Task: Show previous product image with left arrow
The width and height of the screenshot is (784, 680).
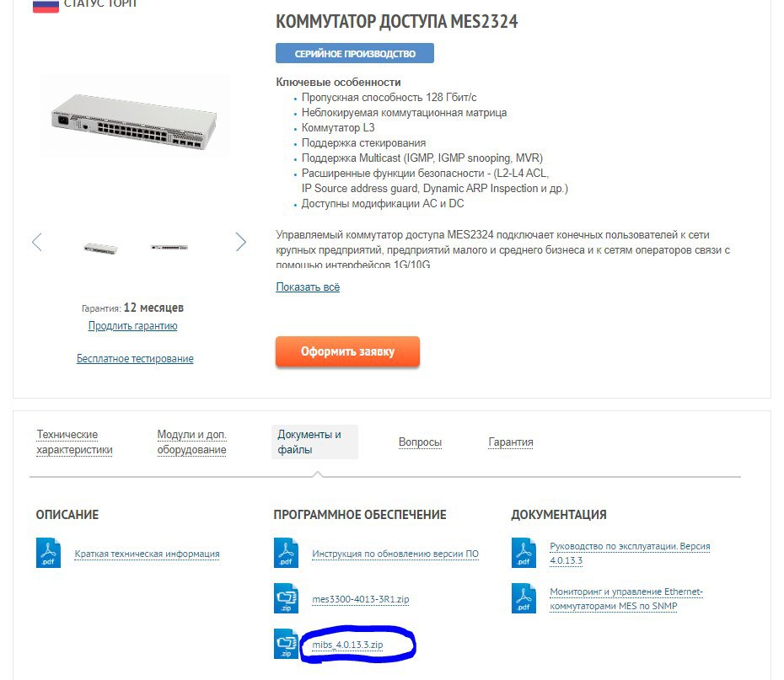Action: [x=37, y=243]
